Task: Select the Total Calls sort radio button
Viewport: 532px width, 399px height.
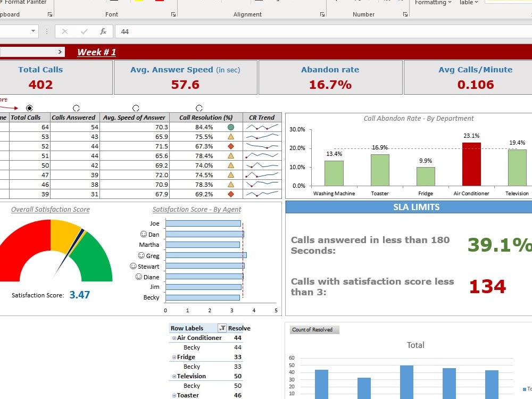Action: click(29, 108)
